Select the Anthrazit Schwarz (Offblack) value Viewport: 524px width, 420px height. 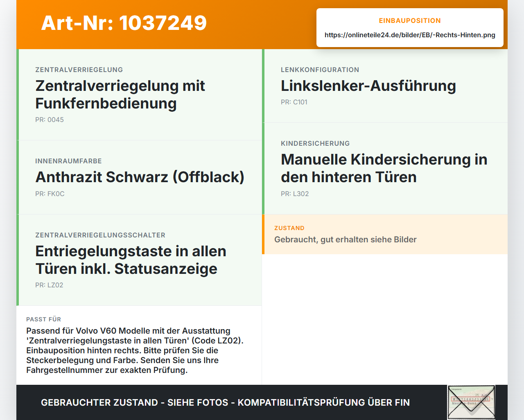tap(140, 177)
